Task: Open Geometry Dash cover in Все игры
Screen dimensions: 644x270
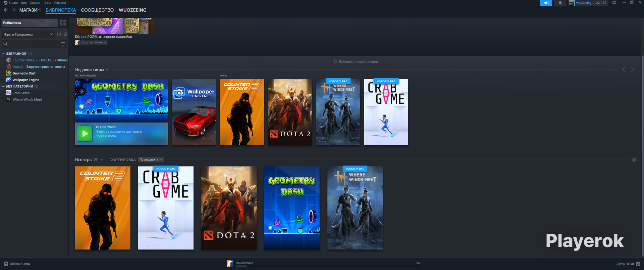Action: (292, 208)
